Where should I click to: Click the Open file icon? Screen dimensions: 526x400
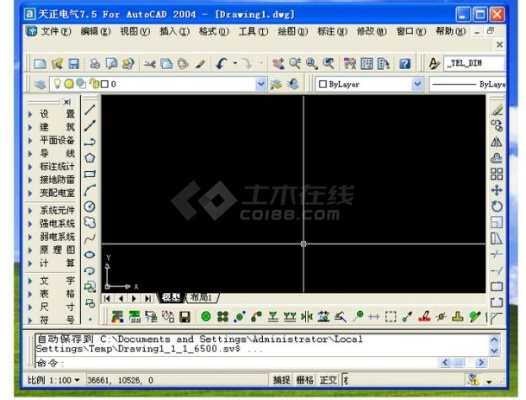[57, 63]
